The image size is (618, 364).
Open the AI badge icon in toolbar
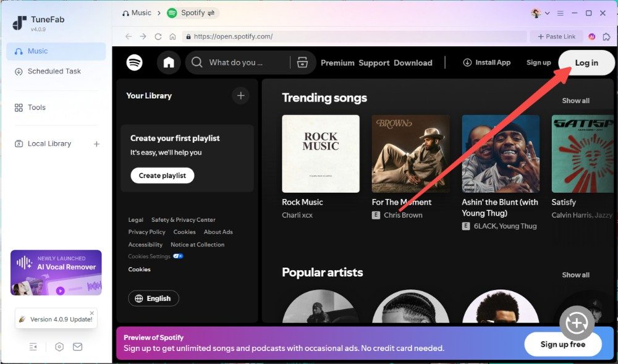pos(591,36)
